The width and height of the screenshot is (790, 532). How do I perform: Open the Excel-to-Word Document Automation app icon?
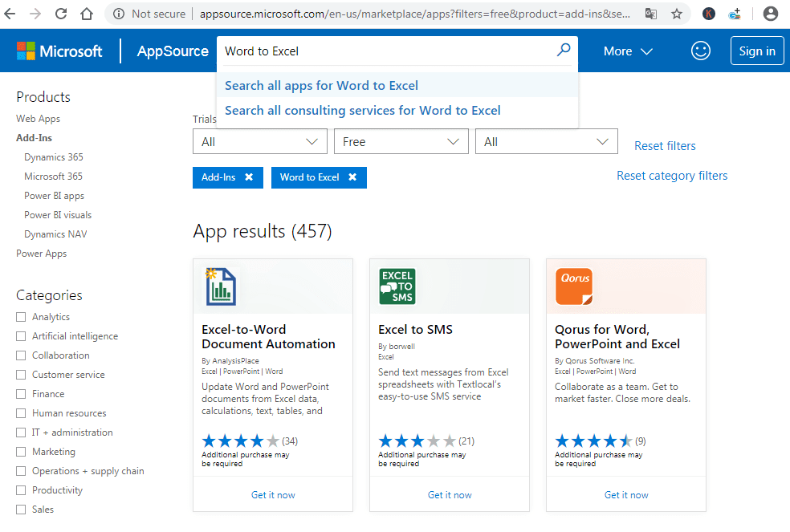[x=221, y=286]
